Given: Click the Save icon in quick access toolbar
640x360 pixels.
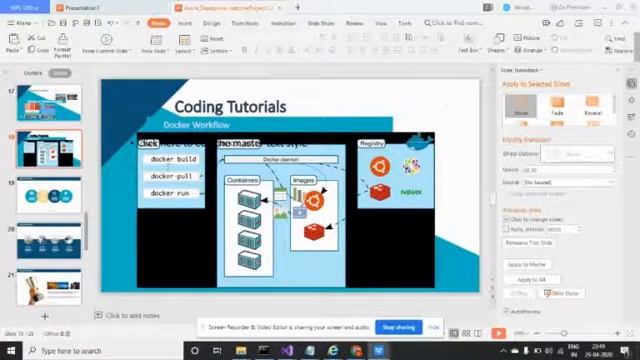Looking at the screenshot, I should pyautogui.click(x=63, y=23).
